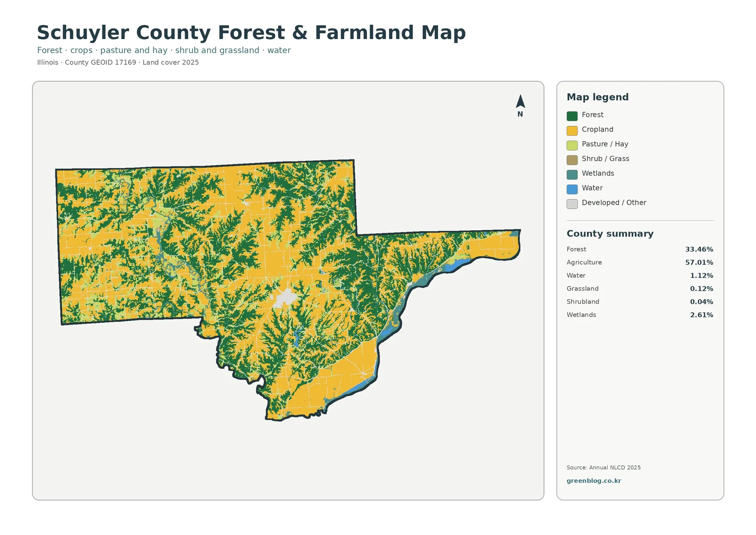Image resolution: width=756 pixels, height=535 pixels.
Task: Click the 'Pasture / Hay' legend label
Action: point(605,144)
